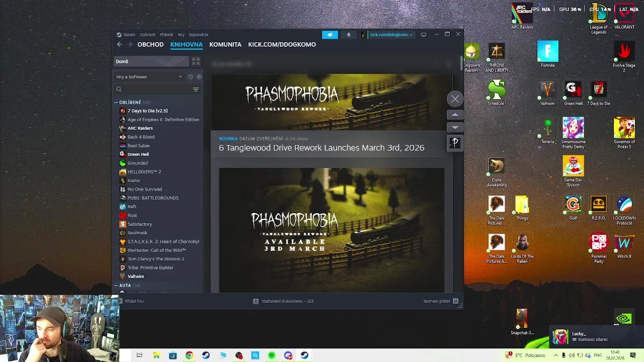Screen dimensions: 644x362
Task: Collapse the AUTA category
Action: click(x=116, y=286)
